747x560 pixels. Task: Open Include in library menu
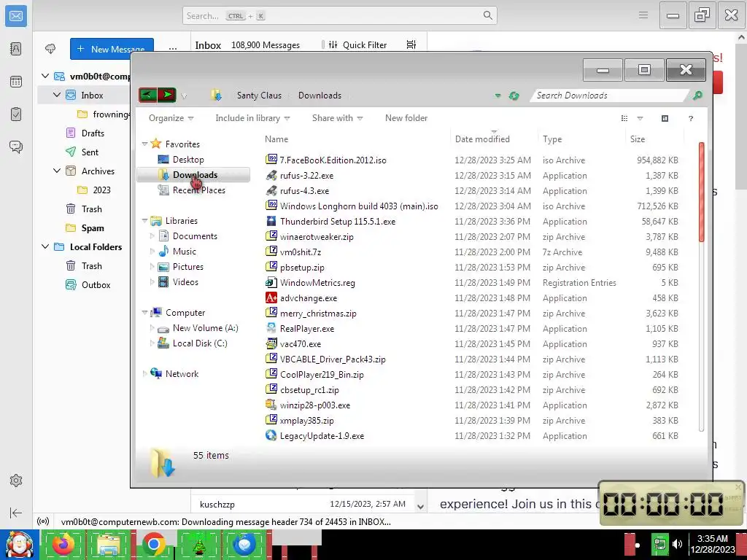[252, 118]
